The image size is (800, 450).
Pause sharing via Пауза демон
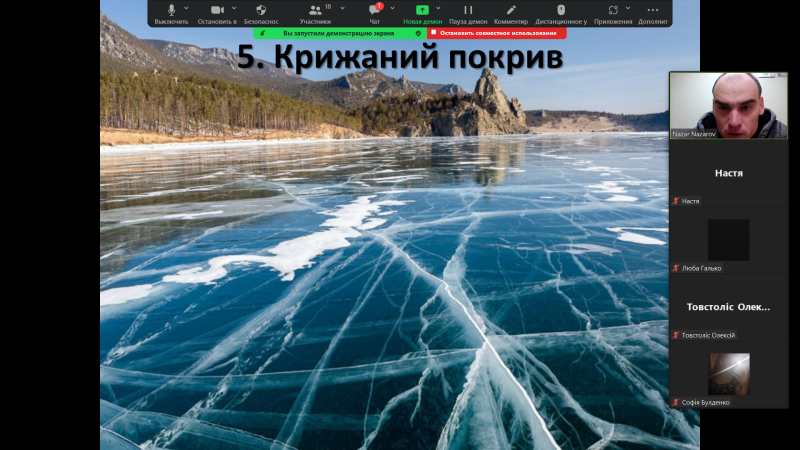tap(468, 10)
